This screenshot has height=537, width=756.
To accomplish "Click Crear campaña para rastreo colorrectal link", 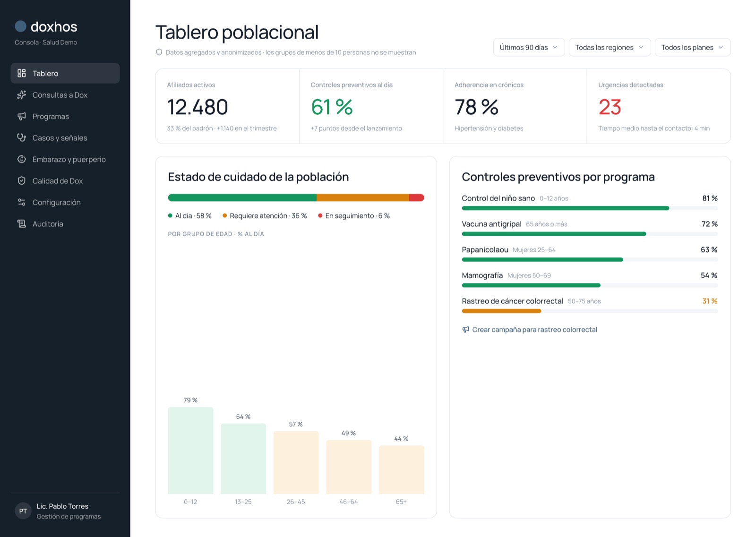I will pos(530,330).
